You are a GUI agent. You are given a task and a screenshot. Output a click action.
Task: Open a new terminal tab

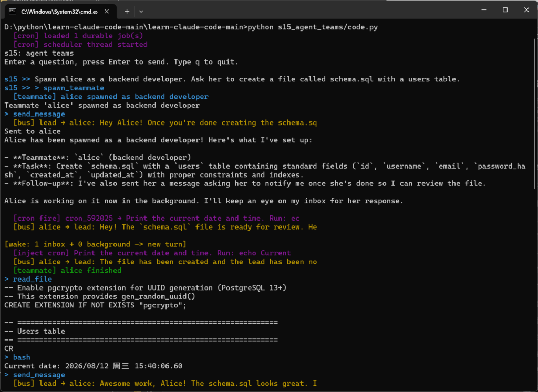pos(127,12)
